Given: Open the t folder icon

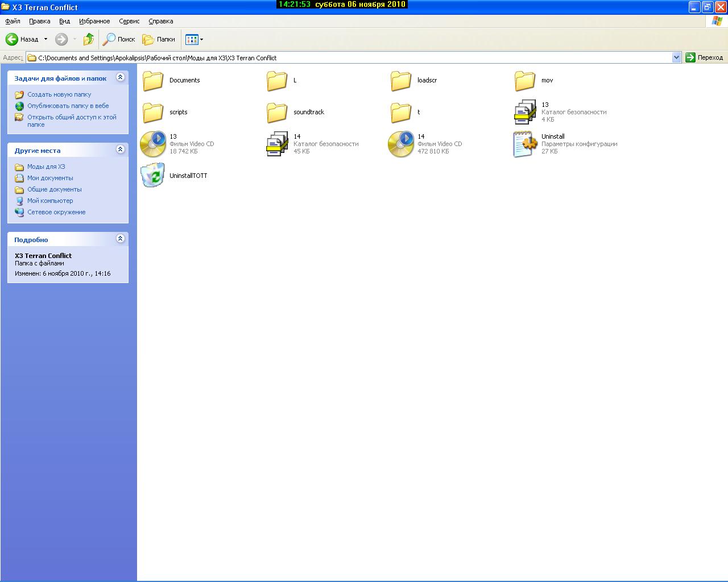Looking at the screenshot, I should click(x=401, y=113).
